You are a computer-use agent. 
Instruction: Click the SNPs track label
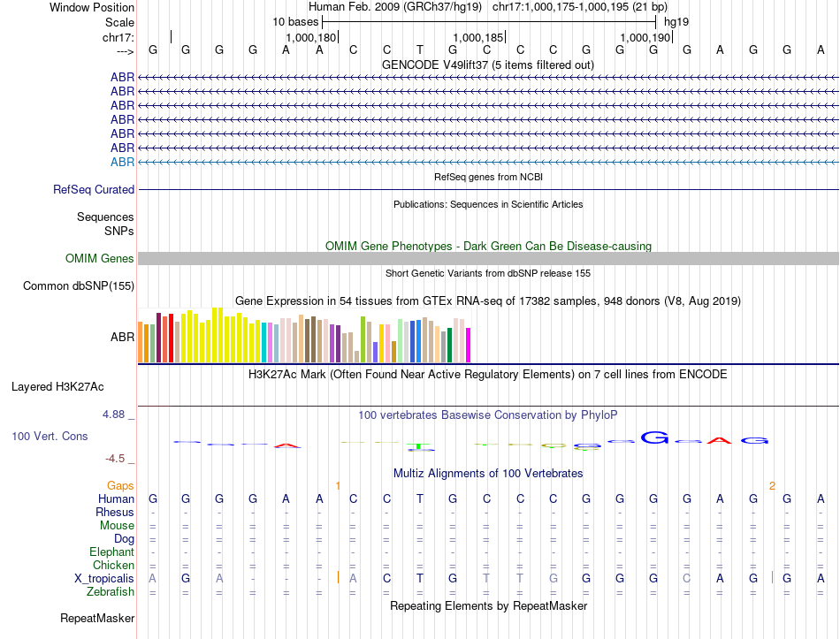119,231
